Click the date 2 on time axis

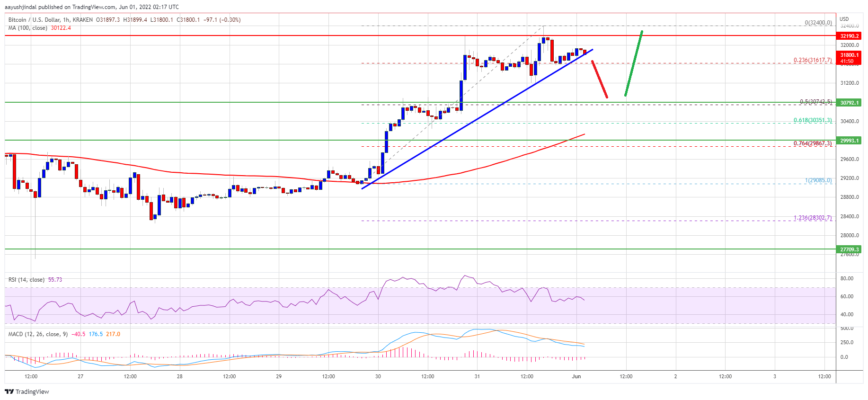(675, 377)
